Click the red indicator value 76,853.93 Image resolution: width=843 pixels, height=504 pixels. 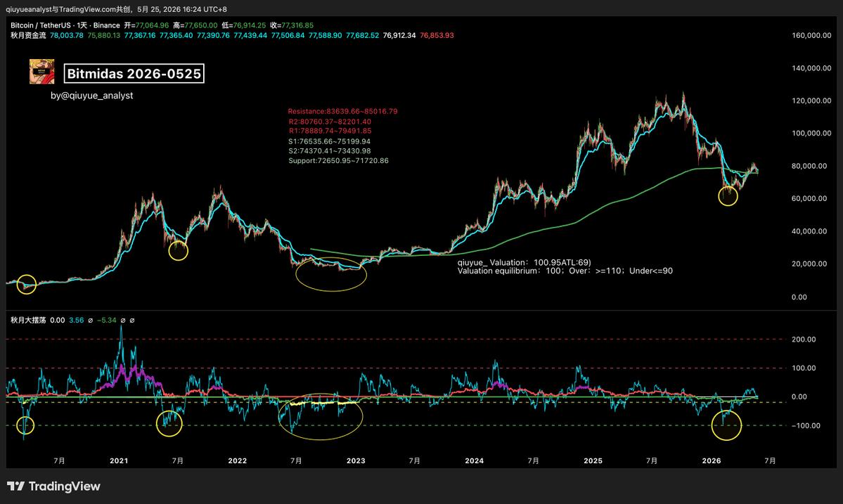click(437, 35)
